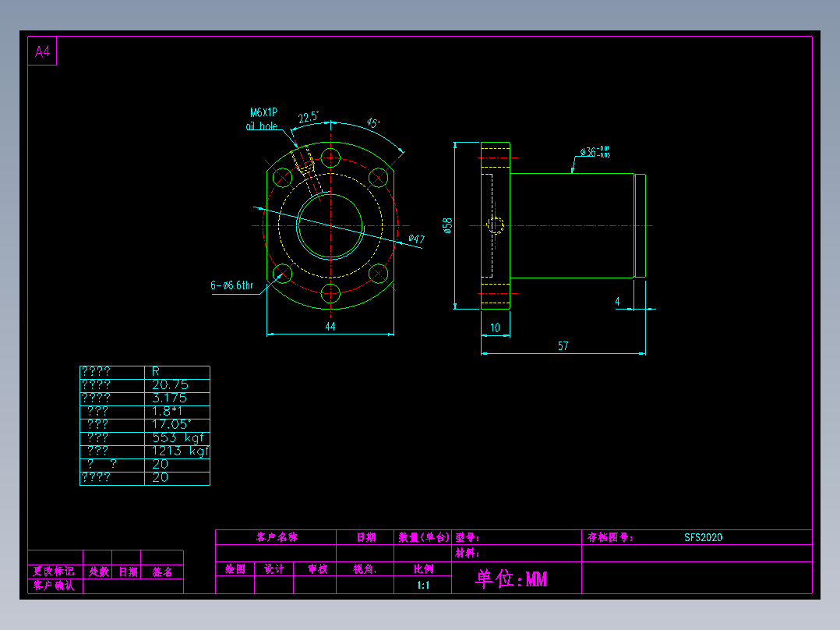Click the 数量(单台) header cell
Image resolution: width=840 pixels, height=630 pixels.
(423, 537)
